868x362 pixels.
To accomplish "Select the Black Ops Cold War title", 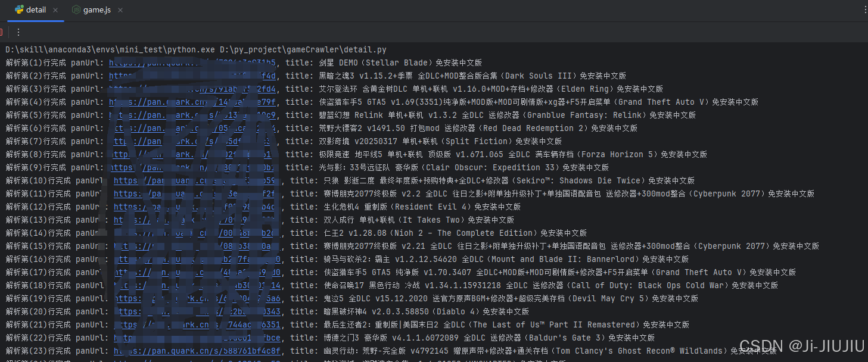I will click(550, 285).
